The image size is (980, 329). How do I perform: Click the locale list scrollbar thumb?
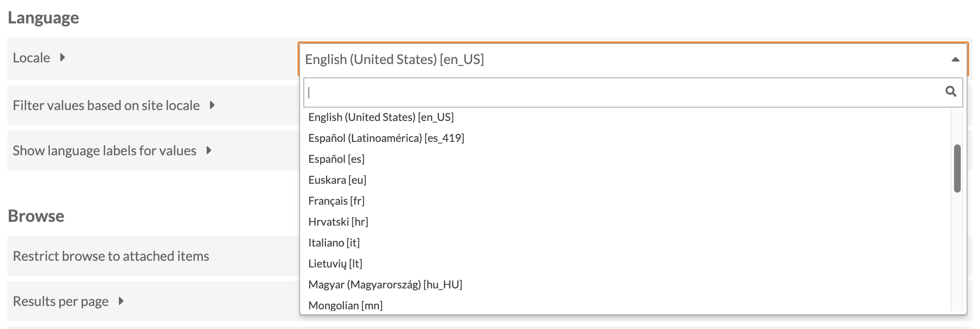pyautogui.click(x=957, y=168)
